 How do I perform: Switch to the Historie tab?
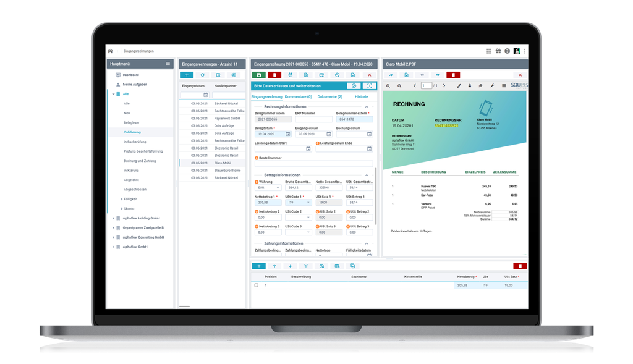361,97
